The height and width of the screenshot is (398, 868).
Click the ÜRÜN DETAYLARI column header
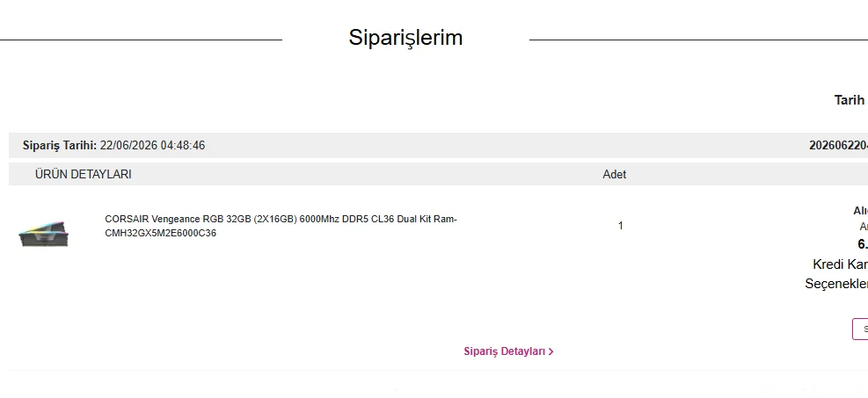click(x=84, y=175)
